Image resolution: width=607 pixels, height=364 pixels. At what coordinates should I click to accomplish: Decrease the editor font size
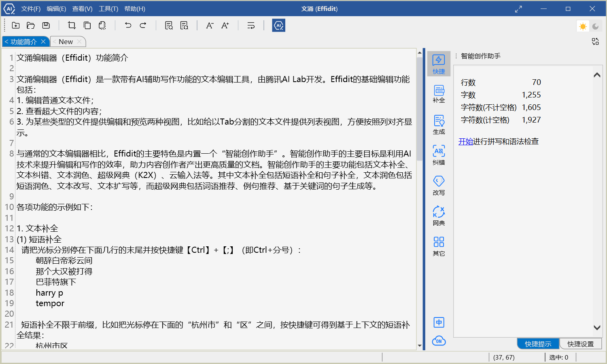point(210,25)
